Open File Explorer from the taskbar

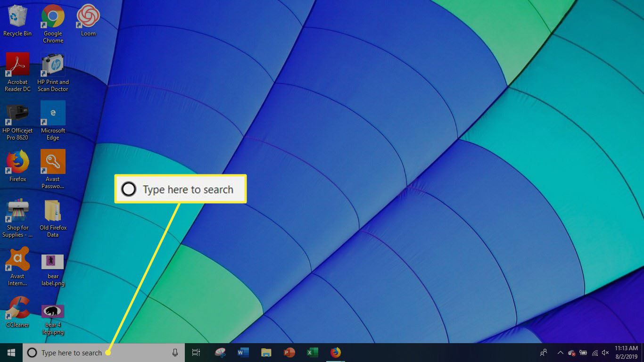click(x=266, y=353)
